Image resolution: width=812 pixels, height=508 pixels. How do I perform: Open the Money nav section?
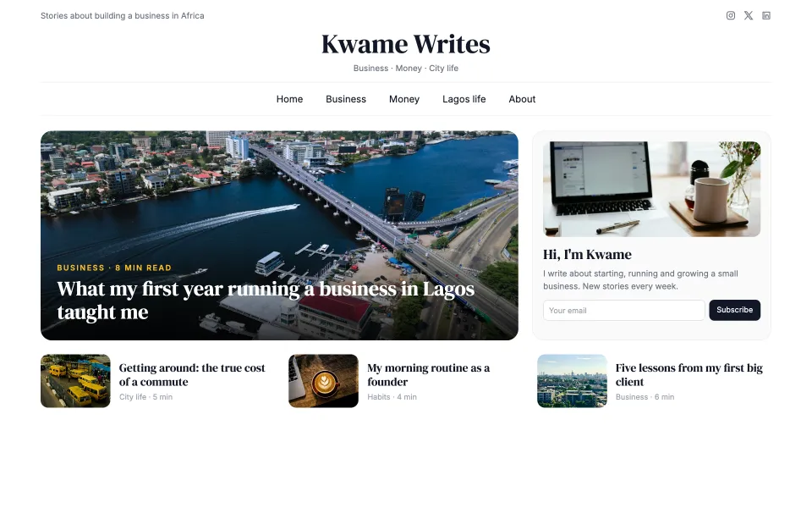404,99
